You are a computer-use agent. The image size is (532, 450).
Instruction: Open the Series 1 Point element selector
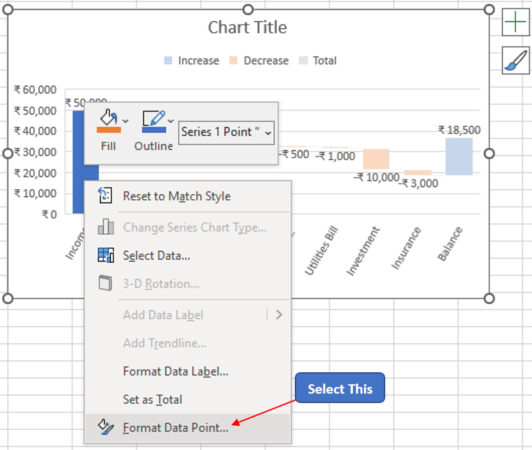pyautogui.click(x=226, y=132)
